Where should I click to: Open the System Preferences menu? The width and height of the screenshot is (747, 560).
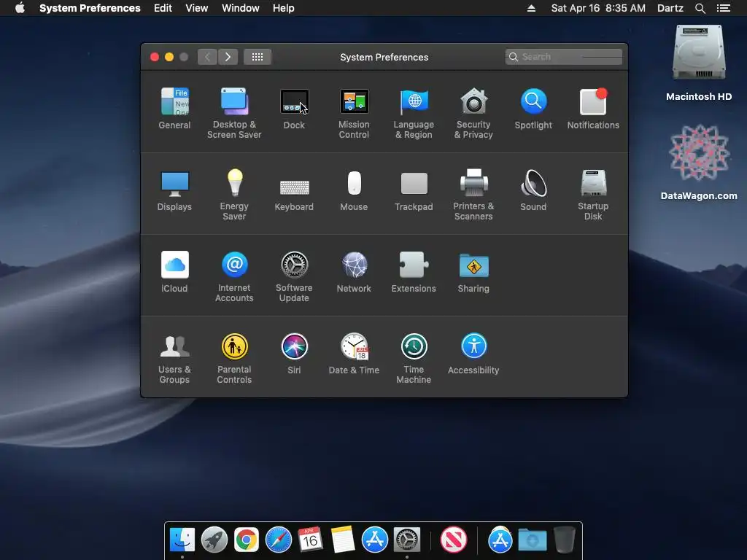coord(90,8)
